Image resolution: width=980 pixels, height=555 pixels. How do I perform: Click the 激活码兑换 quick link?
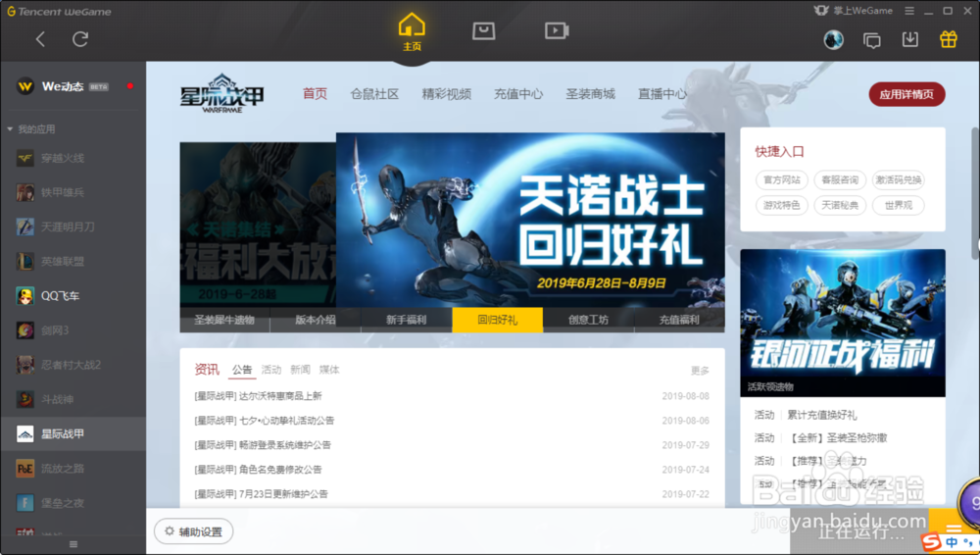coord(898,180)
